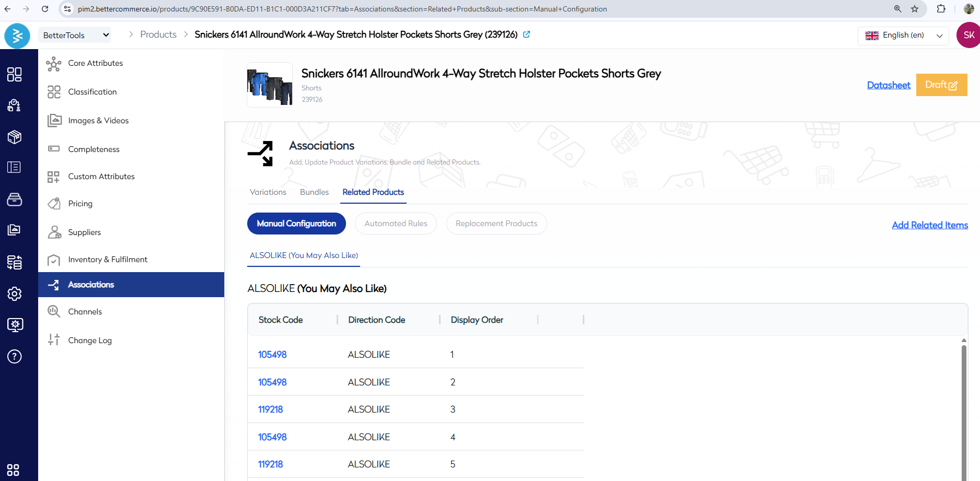Open the English (en) language dropdown
The height and width of the screenshot is (481, 980).
[x=903, y=36]
